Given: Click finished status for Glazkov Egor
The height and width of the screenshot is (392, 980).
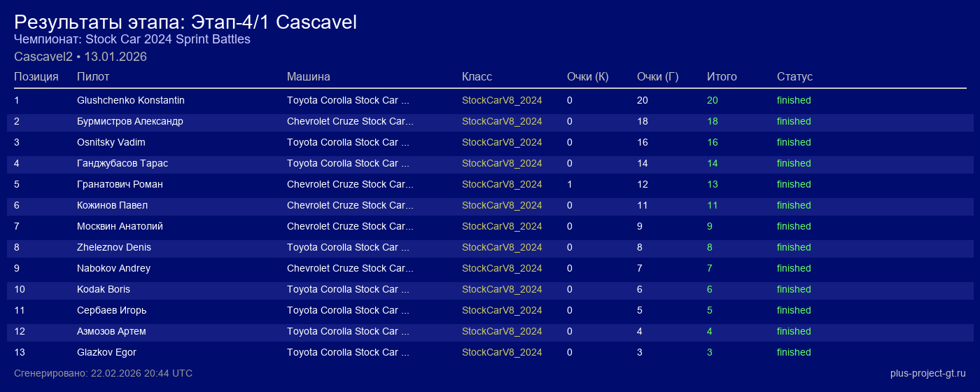Looking at the screenshot, I should click(x=794, y=352).
